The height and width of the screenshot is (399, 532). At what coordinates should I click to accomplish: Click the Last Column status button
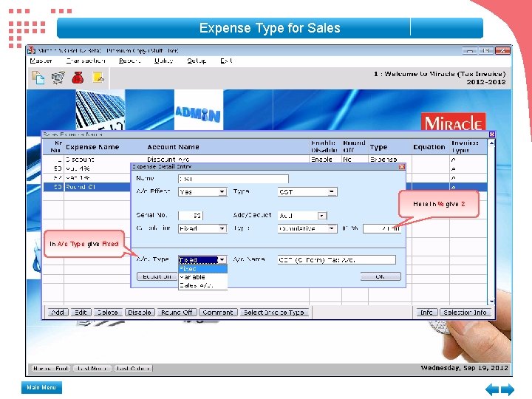click(133, 368)
